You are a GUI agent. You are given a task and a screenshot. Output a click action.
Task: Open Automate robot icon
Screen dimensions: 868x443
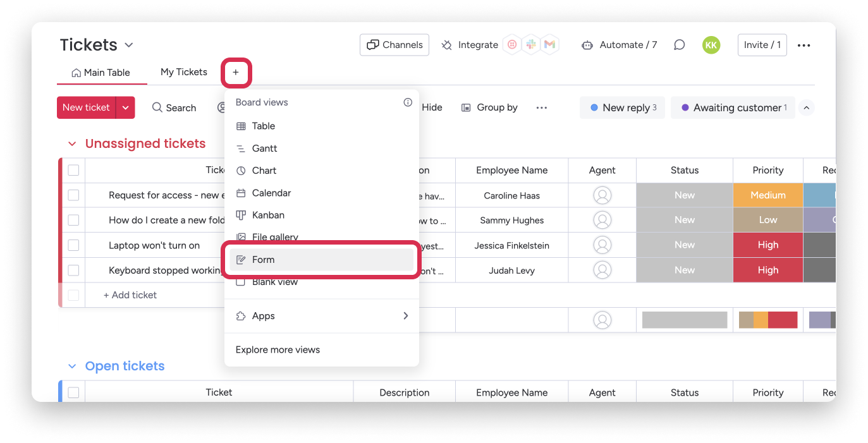pos(587,45)
